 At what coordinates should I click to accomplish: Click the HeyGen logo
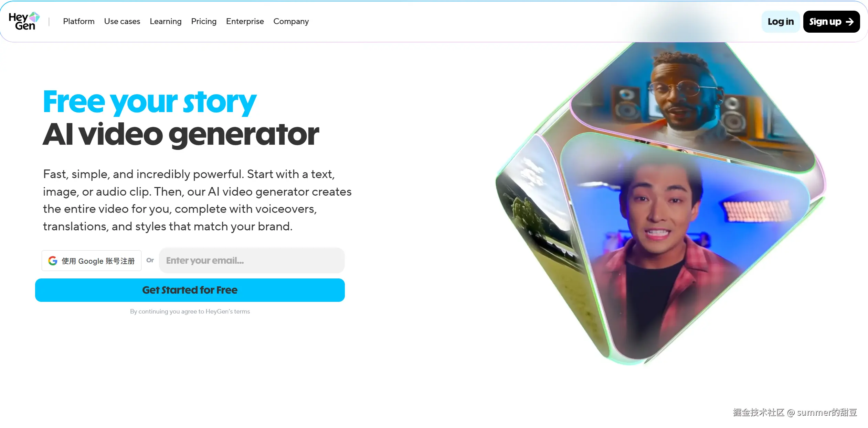pyautogui.click(x=24, y=21)
